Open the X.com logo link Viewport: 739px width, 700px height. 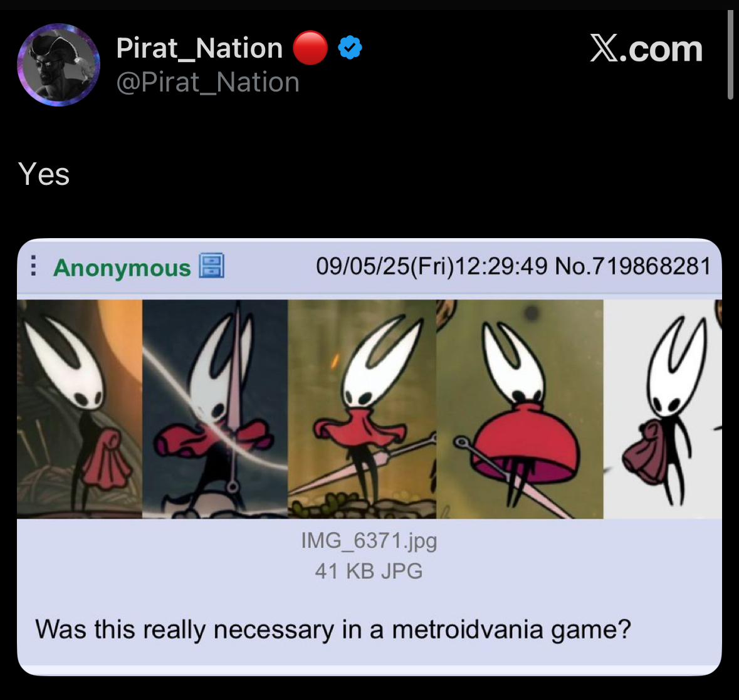(646, 48)
